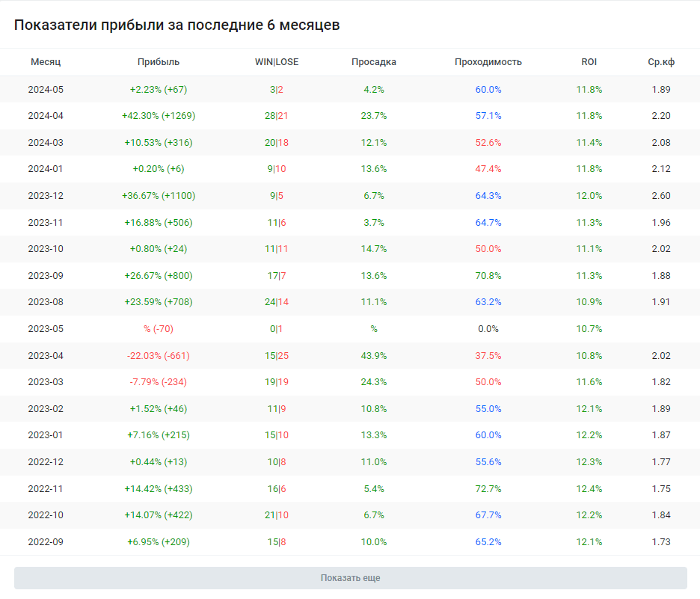Click the 2.60 average odds value
The image size is (700, 599).
(661, 196)
